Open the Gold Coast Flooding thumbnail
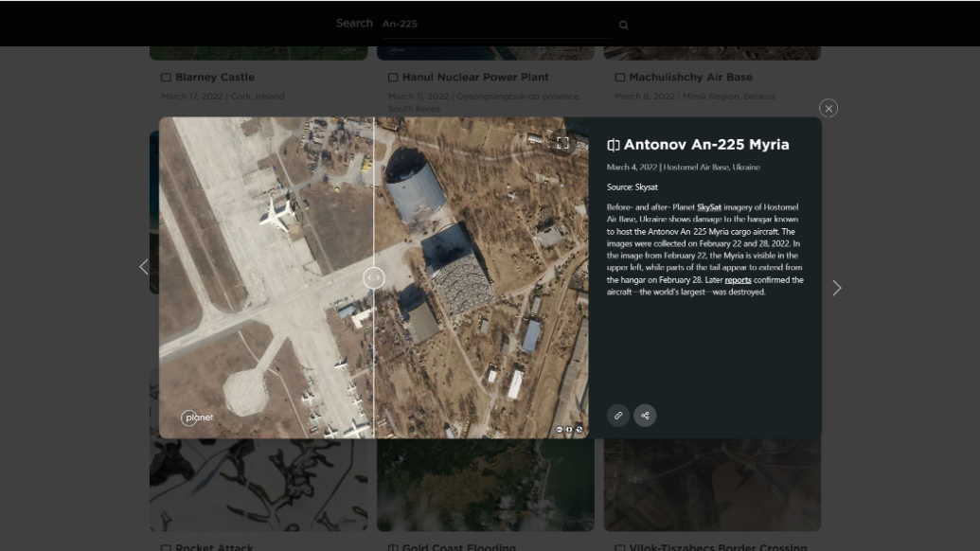Screen dimensions: 980x551 pyautogui.click(x=485, y=483)
